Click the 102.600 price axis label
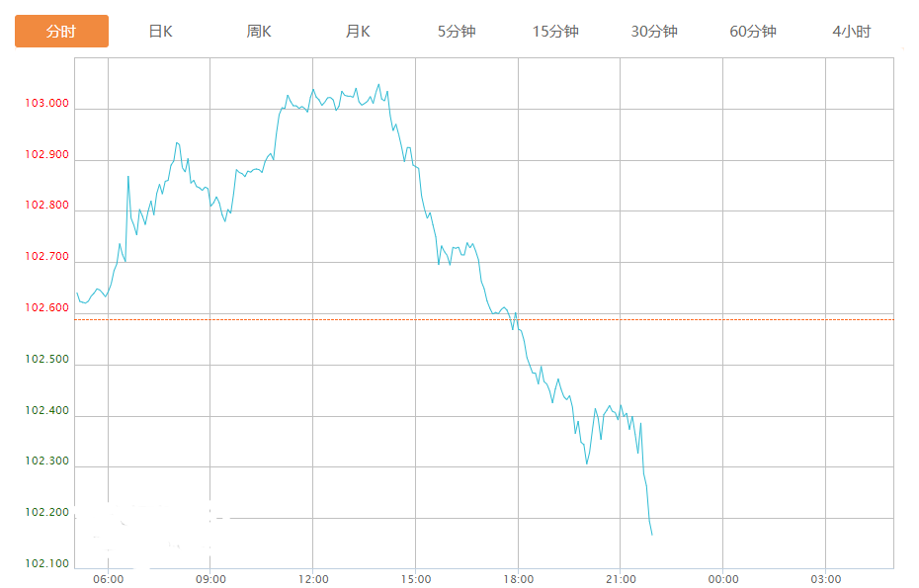919x588 pixels. 47,308
